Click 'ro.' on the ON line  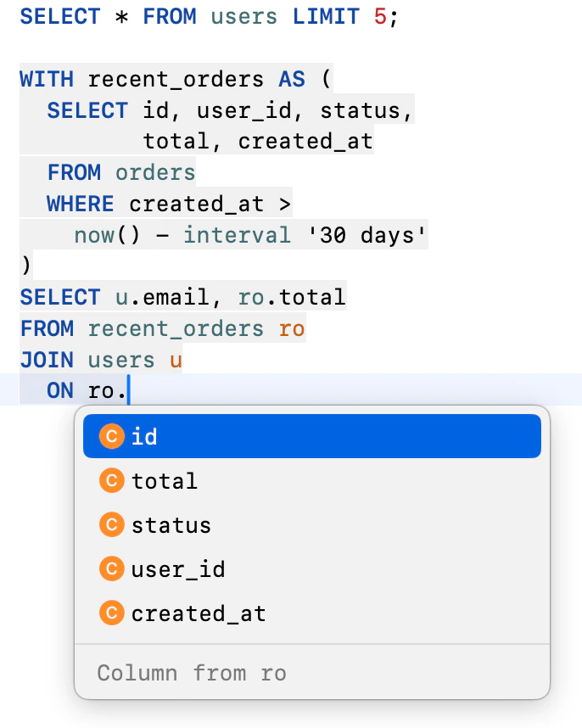point(107,391)
